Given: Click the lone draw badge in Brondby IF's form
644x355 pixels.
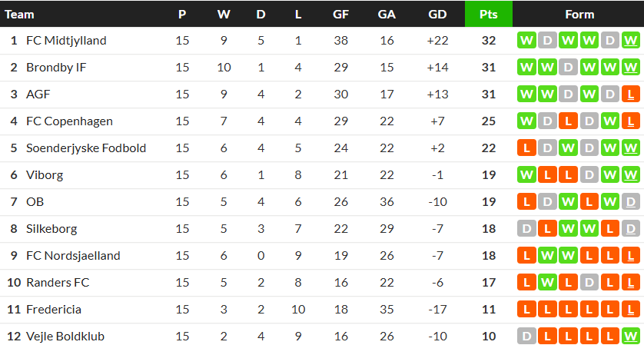Looking at the screenshot, I should click(568, 68).
